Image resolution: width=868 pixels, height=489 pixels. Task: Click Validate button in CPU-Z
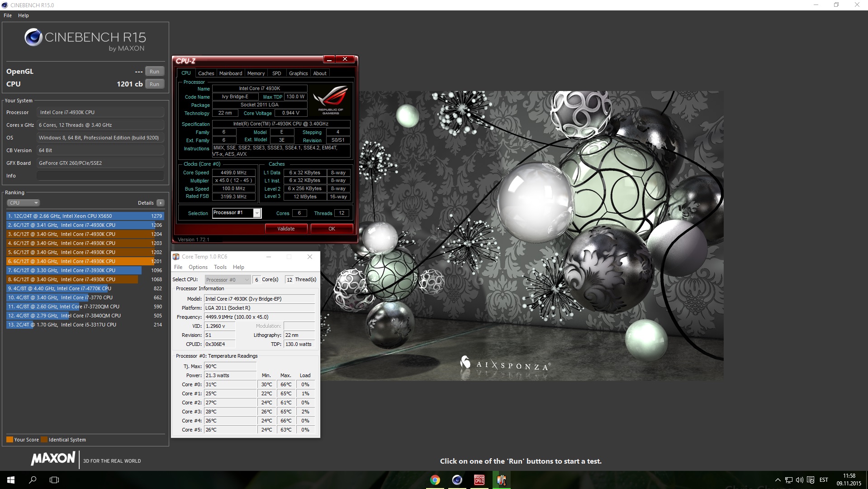[x=286, y=229]
